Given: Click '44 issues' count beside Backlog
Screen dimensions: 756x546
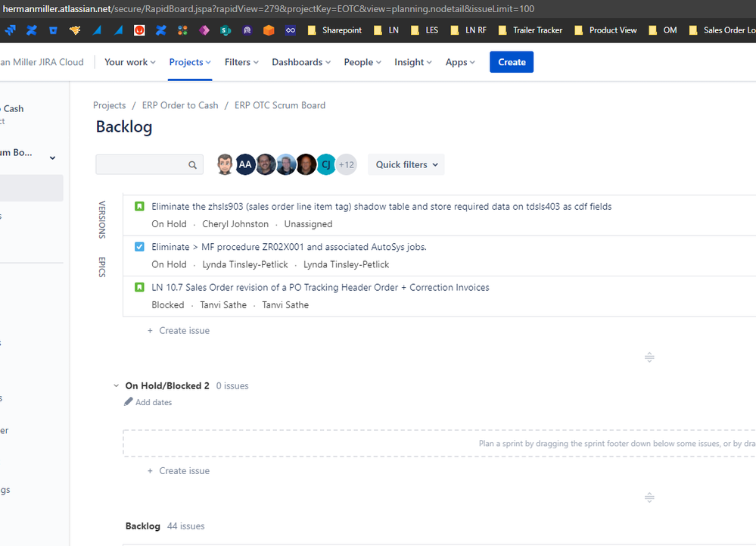Looking at the screenshot, I should pos(185,526).
